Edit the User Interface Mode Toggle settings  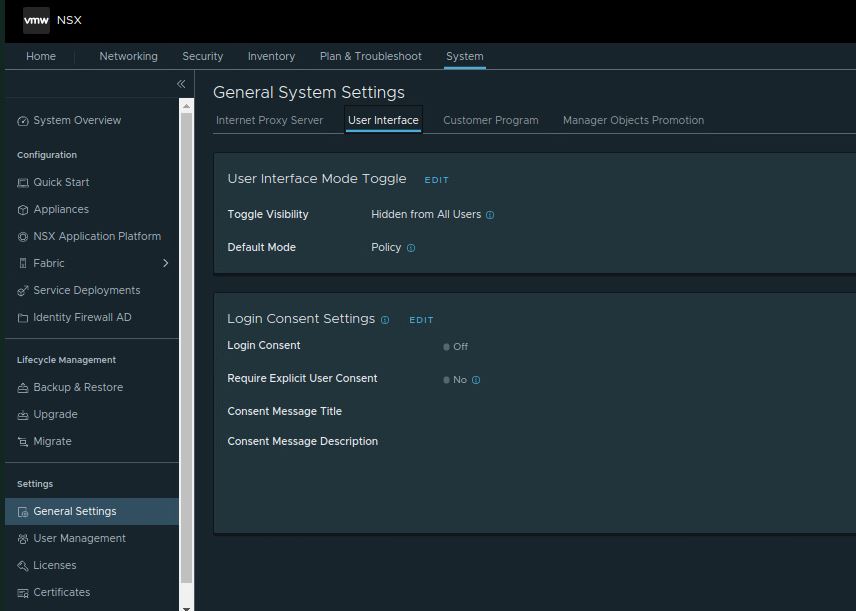point(437,180)
